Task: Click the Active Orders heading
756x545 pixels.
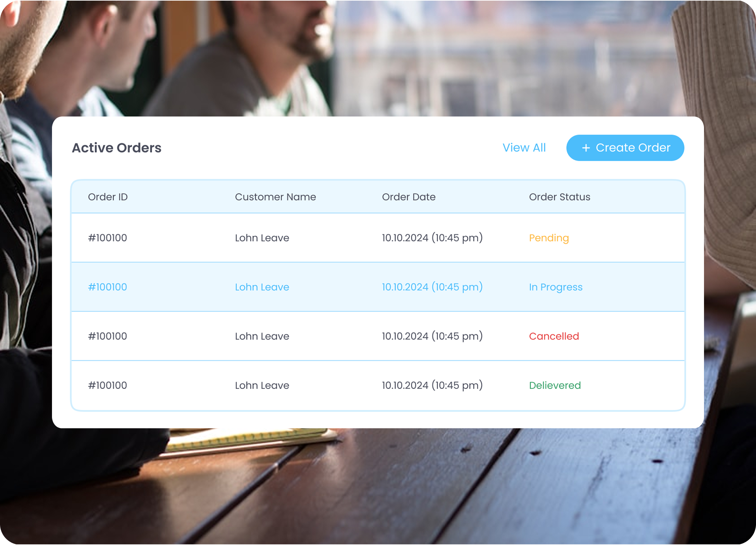Action: point(116,148)
